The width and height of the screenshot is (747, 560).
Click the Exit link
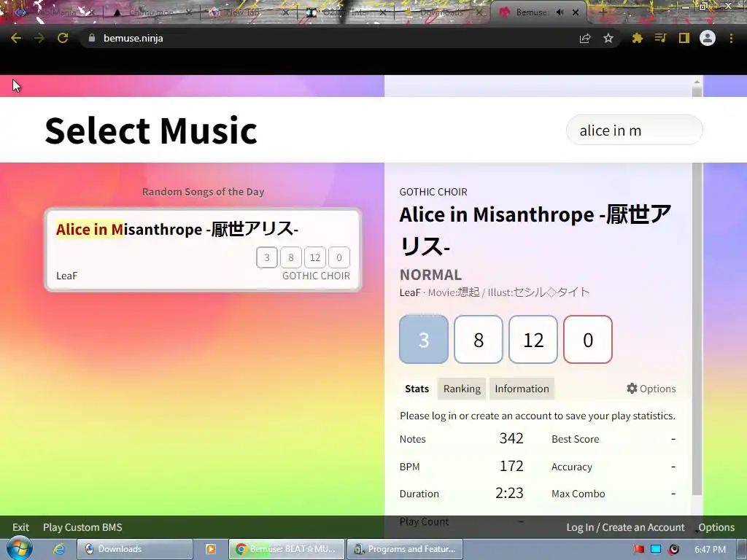point(20,527)
